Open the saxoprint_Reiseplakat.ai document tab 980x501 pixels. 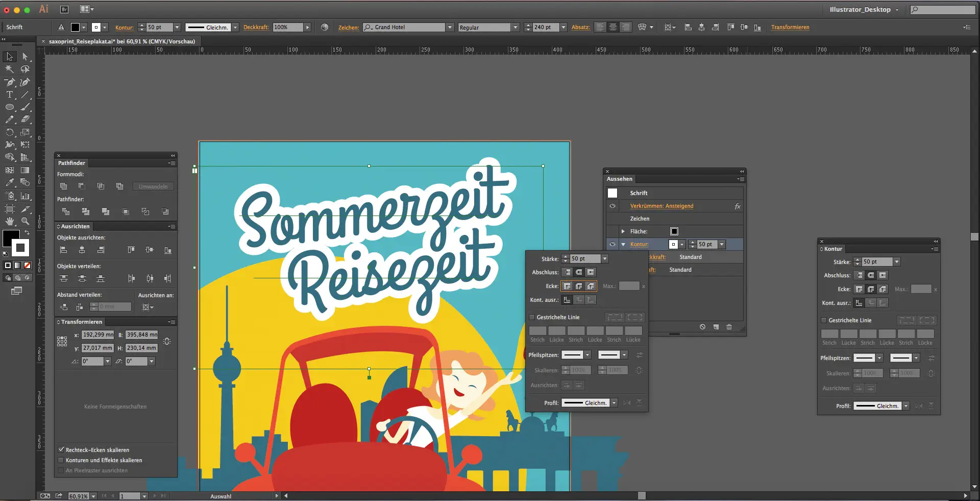121,41
